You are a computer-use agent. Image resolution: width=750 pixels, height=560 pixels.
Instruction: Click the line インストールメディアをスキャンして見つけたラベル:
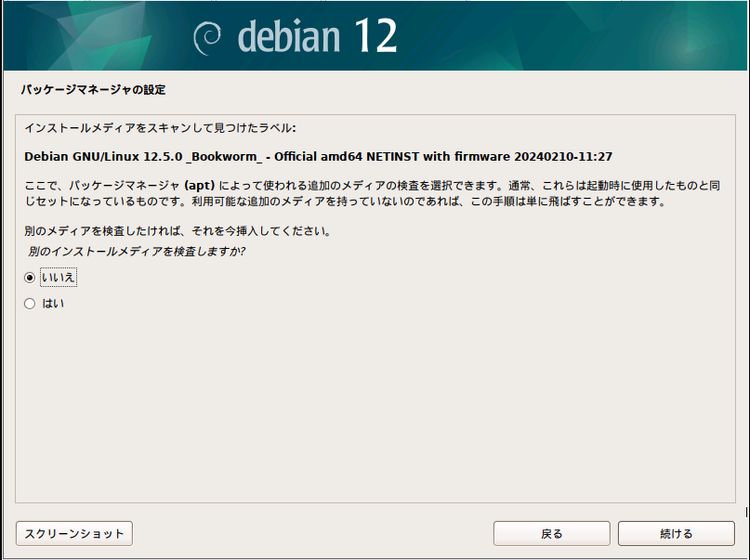coord(160,127)
